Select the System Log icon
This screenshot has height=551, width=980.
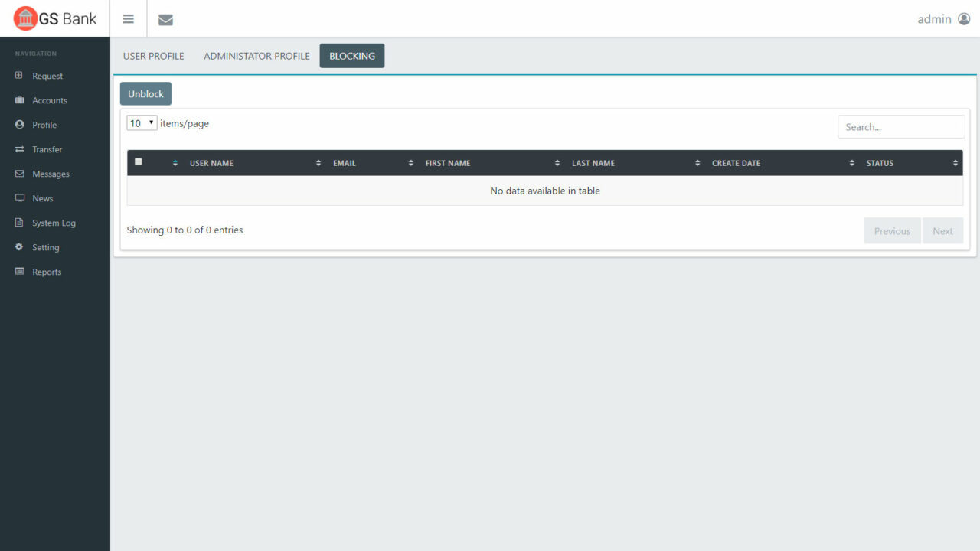click(18, 222)
